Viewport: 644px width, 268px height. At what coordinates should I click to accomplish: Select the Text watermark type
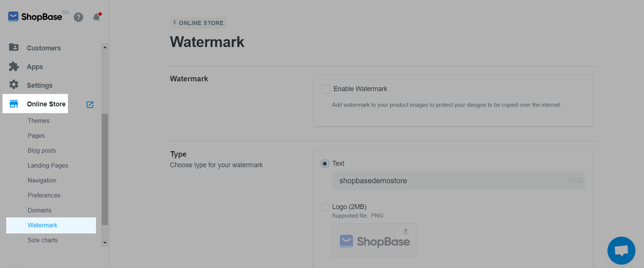point(325,164)
